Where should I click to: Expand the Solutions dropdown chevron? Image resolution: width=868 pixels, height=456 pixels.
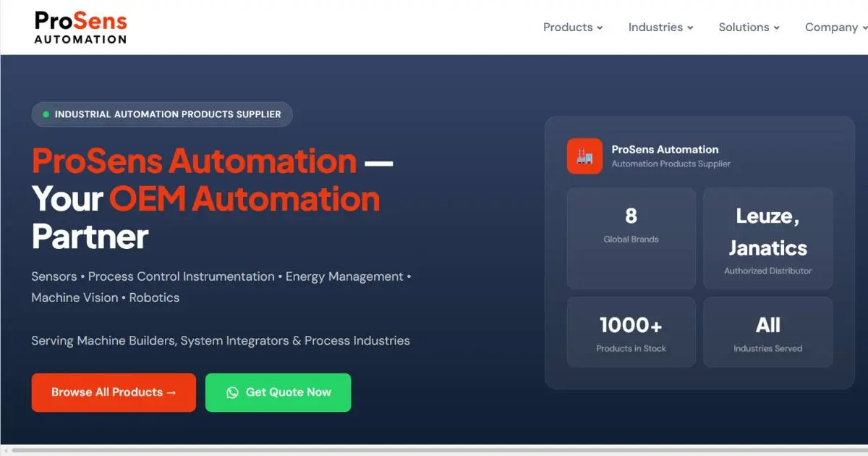[x=776, y=28]
